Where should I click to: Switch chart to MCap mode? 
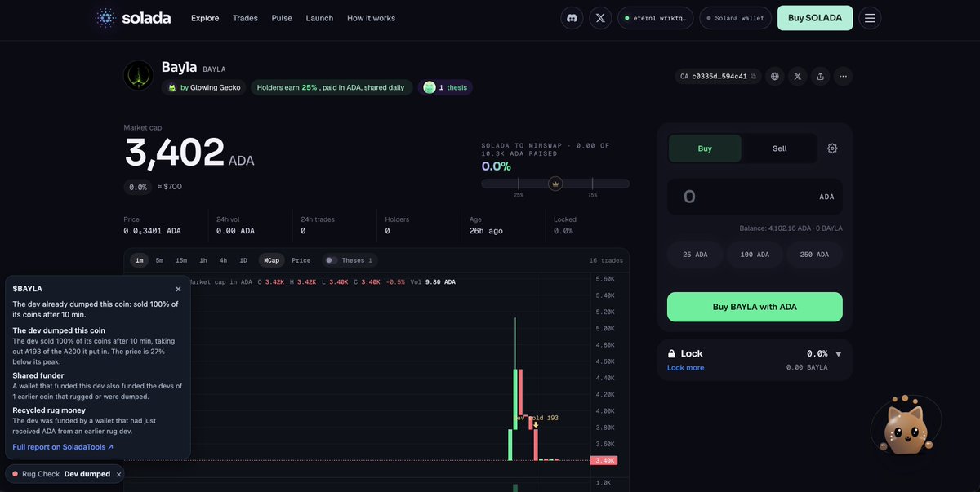click(271, 260)
